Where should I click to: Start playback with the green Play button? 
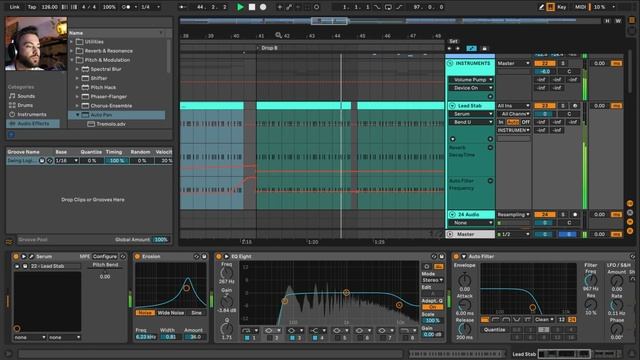pyautogui.click(x=240, y=7)
